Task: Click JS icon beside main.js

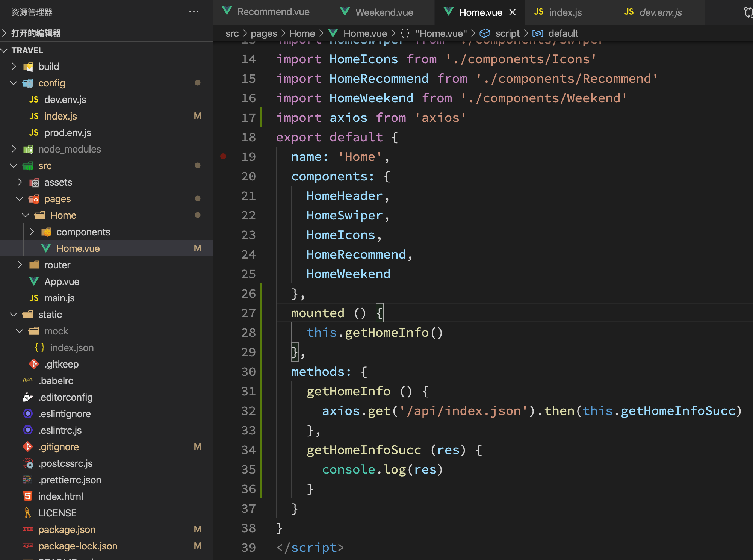Action: point(34,298)
